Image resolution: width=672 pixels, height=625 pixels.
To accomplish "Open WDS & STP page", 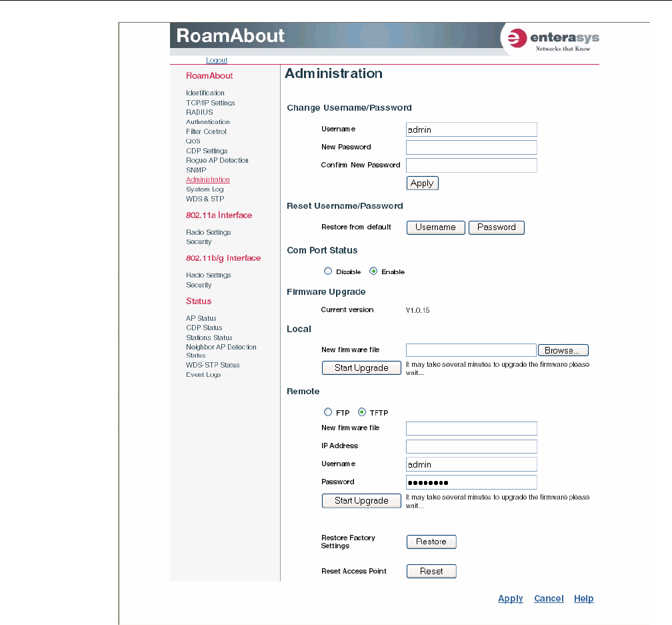I will (x=205, y=199).
